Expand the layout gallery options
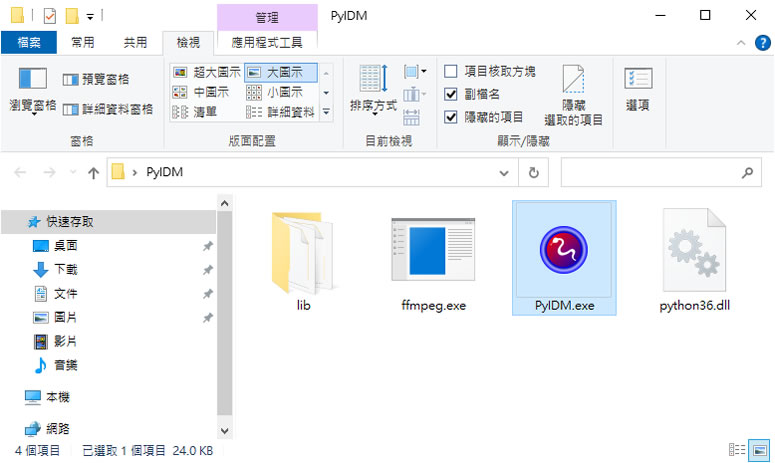 coord(326,112)
